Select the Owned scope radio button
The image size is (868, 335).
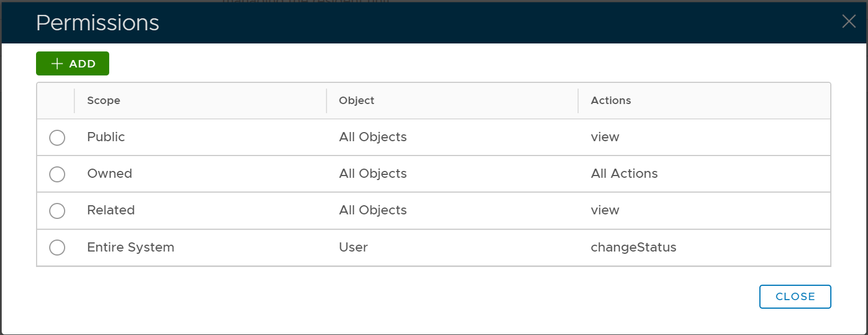[57, 174]
